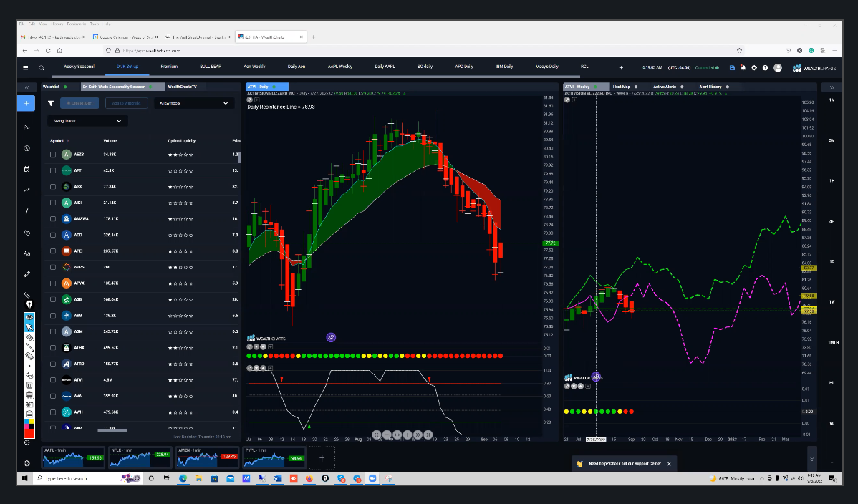The width and height of the screenshot is (858, 504).
Task: Open the hamburger menu in the top bar
Action: pos(25,68)
